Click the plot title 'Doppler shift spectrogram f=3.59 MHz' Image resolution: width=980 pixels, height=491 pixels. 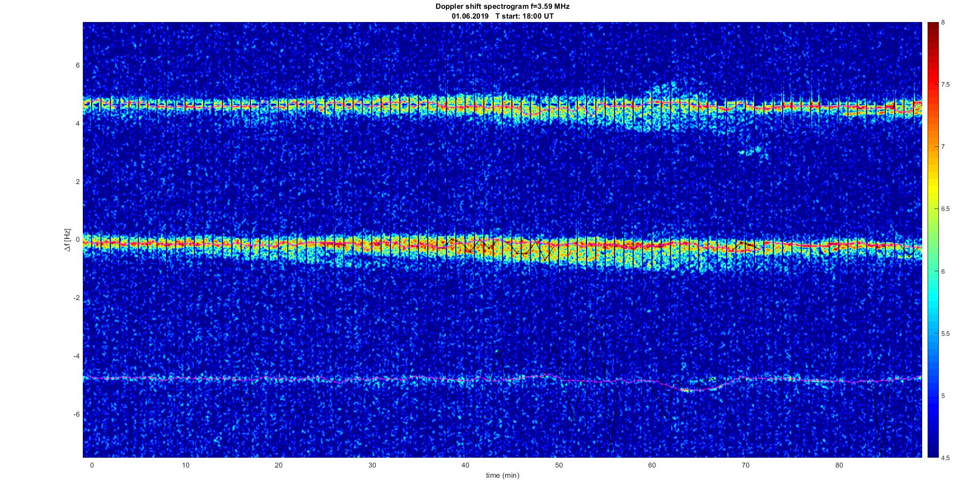point(502,7)
